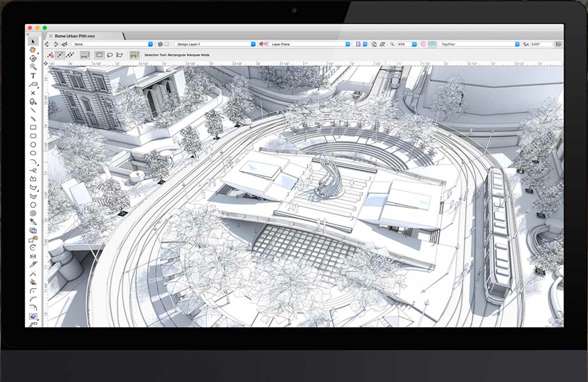Viewport: 588px width, 382px height.
Task: Activate the Pan hand tool
Action: (33, 50)
